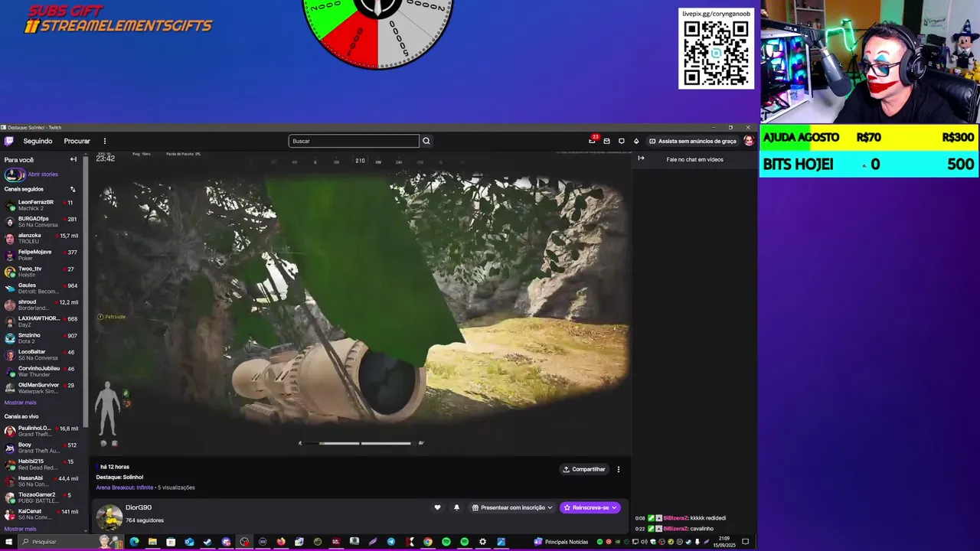
Task: Open notifications icon with 23 badge
Action: pos(592,141)
